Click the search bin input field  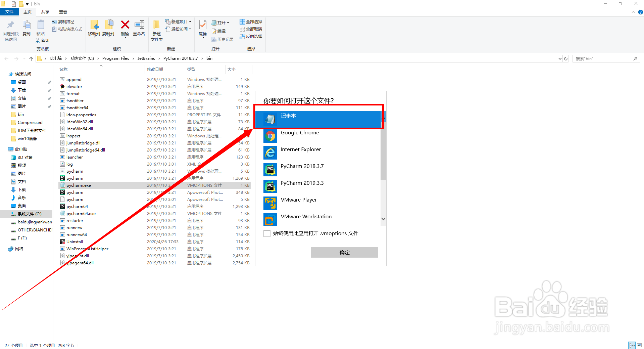(603, 59)
